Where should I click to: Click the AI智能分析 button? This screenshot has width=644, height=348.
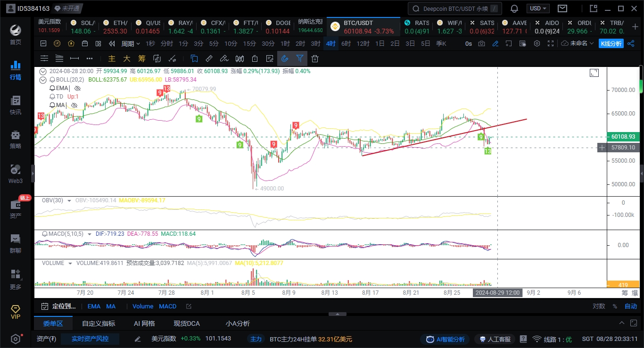click(x=446, y=339)
